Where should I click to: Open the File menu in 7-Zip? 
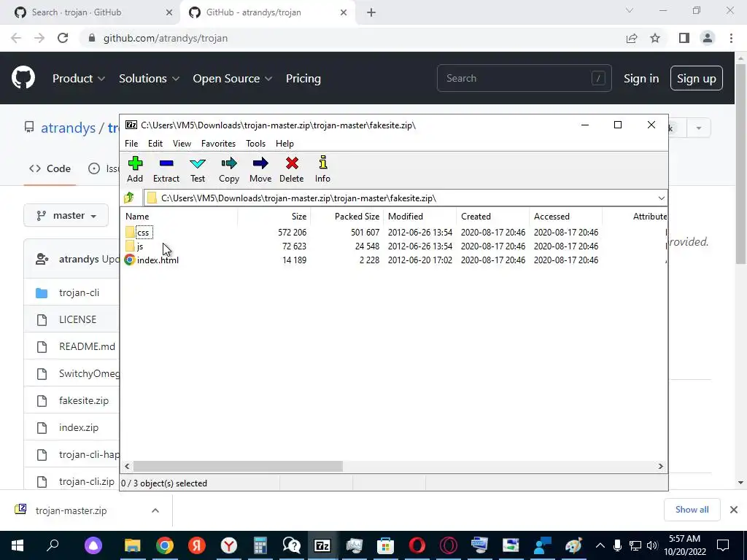coord(131,144)
